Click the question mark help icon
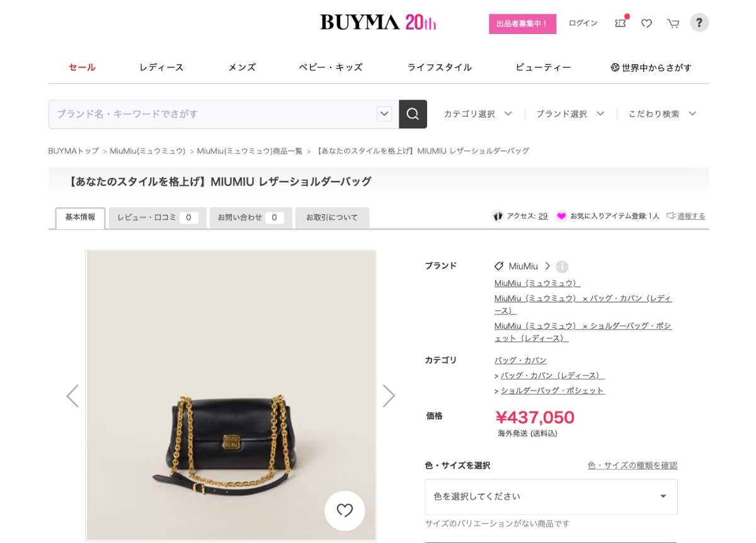Viewport: 756px width, 543px height. (699, 23)
